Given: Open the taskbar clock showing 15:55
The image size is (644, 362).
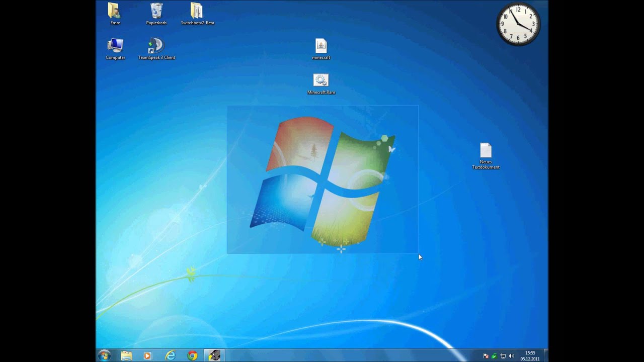Looking at the screenshot, I should pos(530,356).
